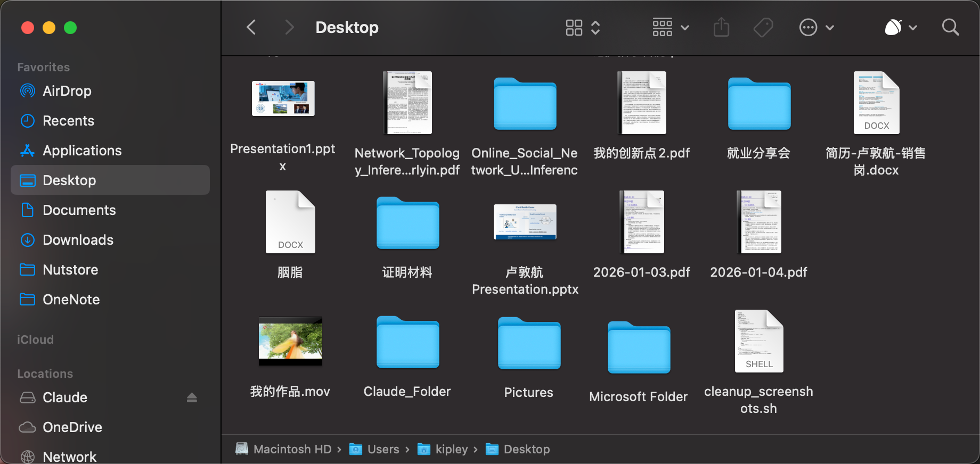
Task: Click the Share toolbar icon
Action: [x=721, y=27]
